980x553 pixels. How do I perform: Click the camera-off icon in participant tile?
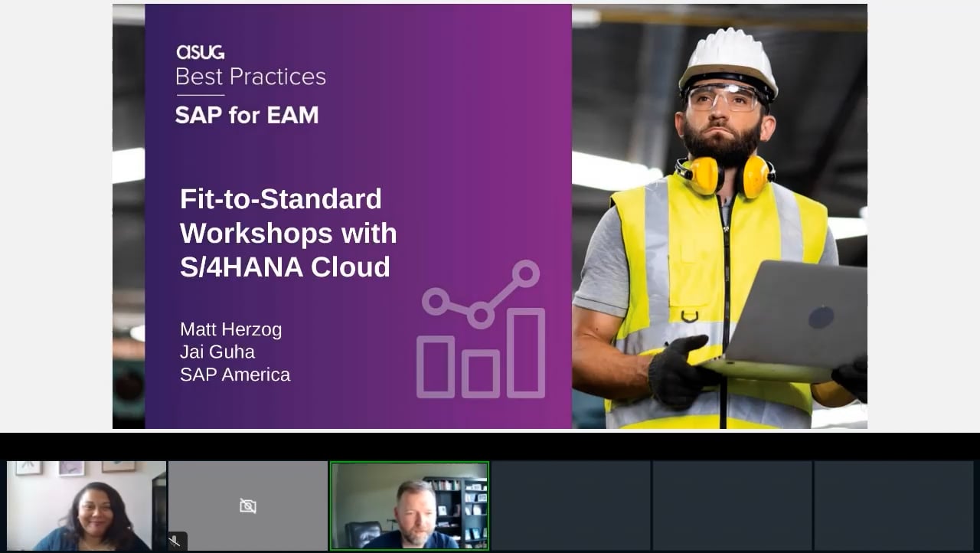point(247,506)
